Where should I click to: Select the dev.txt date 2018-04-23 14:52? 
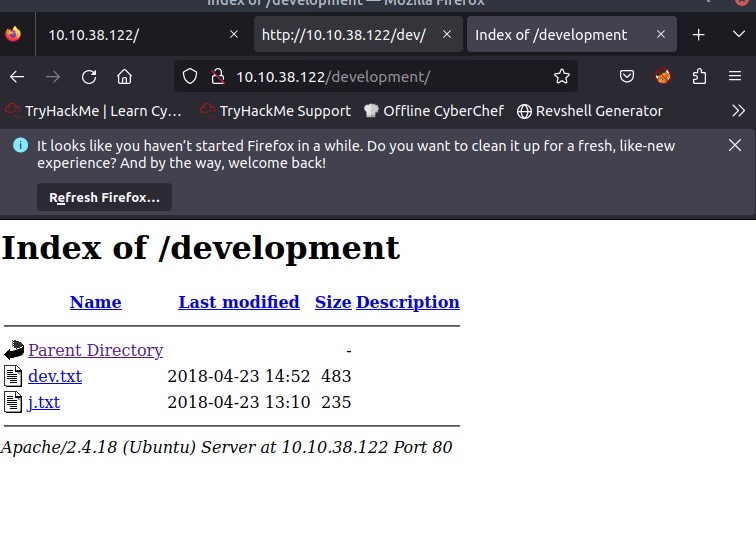pyautogui.click(x=239, y=376)
